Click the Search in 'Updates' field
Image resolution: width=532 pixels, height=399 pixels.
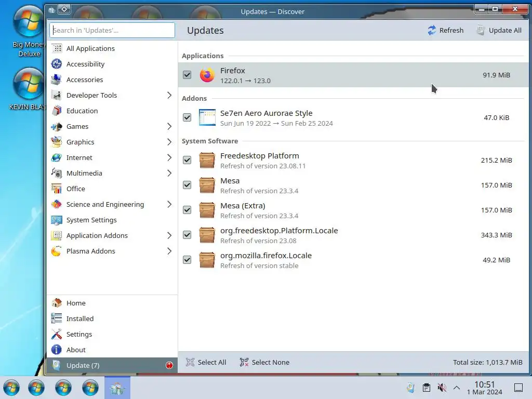112,30
